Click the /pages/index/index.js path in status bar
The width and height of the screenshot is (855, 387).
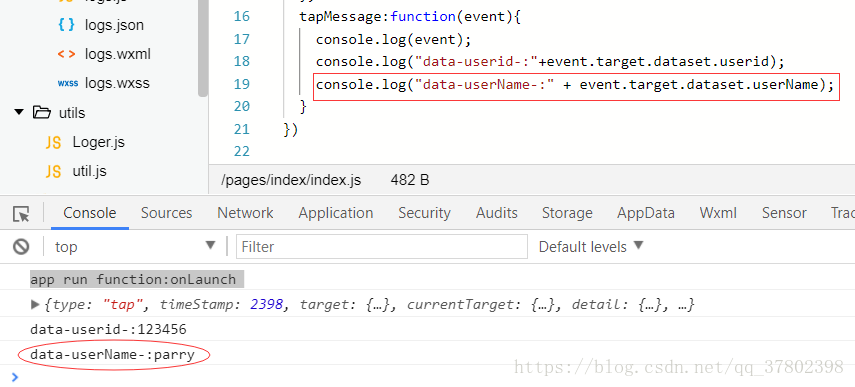291,180
